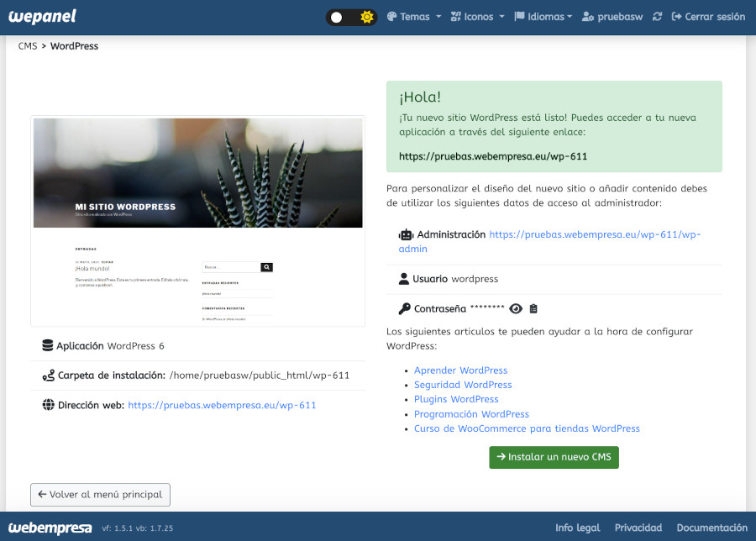Image resolution: width=756 pixels, height=541 pixels.
Task: Open Plugins WordPress article
Action: pos(456,399)
